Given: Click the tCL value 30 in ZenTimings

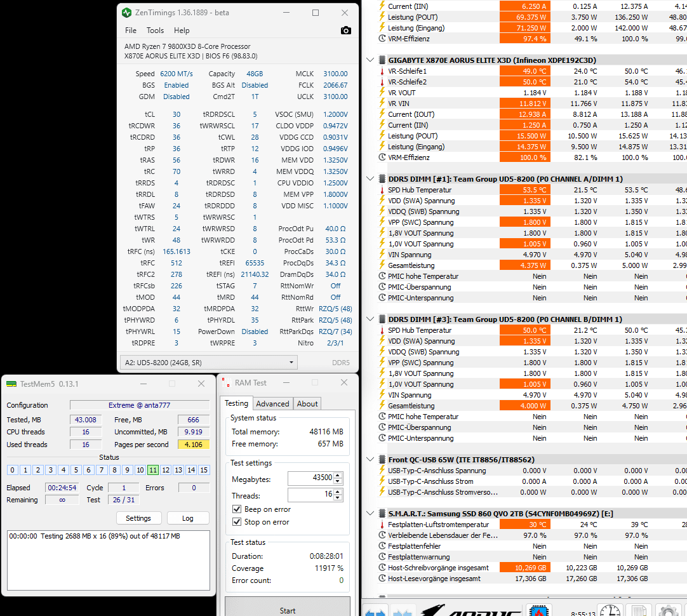Looking at the screenshot, I should click(176, 114).
